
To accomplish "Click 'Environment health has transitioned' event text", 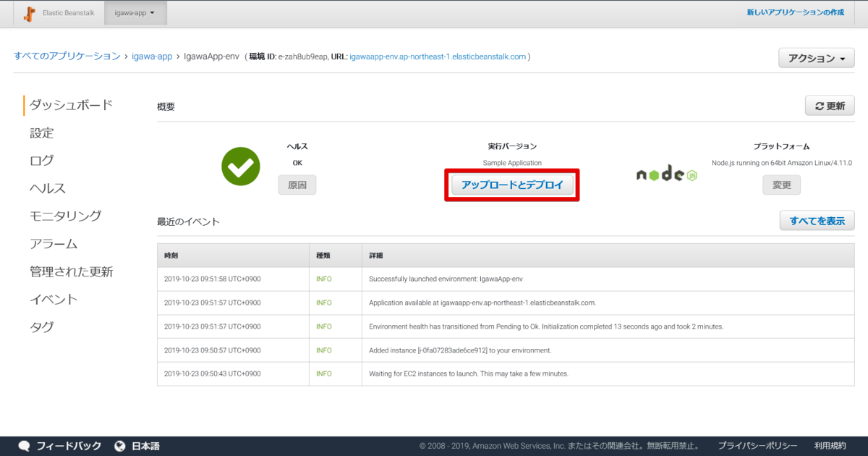I will click(x=546, y=326).
